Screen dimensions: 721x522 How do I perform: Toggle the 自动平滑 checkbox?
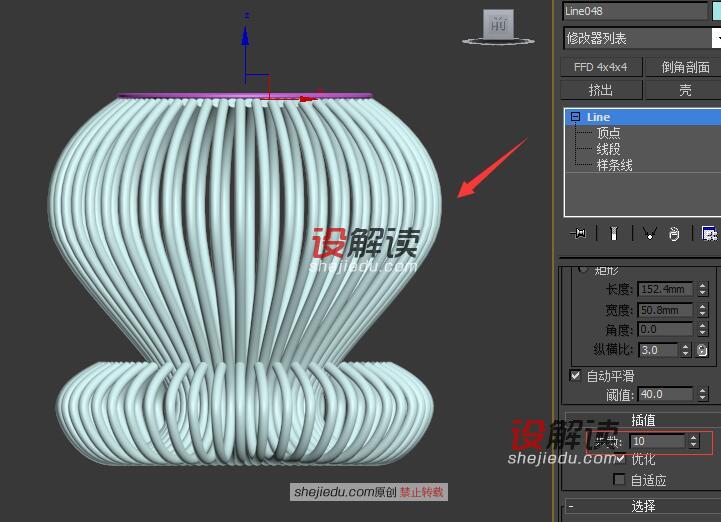coord(575,376)
